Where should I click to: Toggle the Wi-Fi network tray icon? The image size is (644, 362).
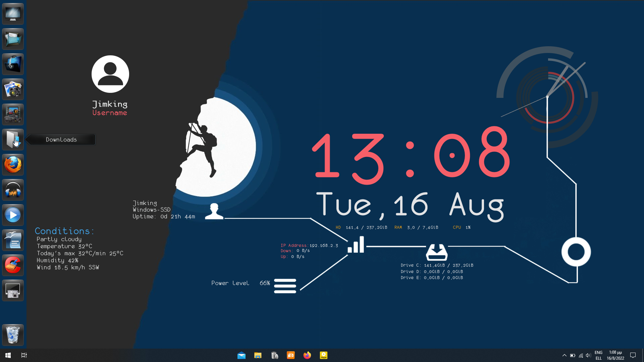coord(581,355)
